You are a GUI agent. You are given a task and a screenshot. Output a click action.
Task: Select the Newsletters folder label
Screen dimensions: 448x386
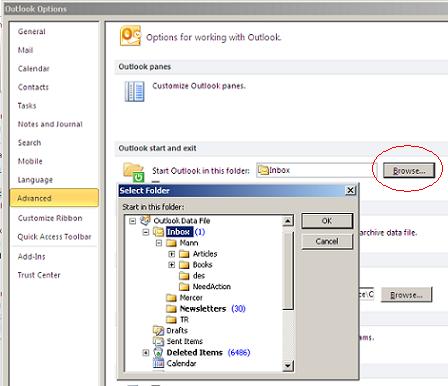tap(203, 309)
